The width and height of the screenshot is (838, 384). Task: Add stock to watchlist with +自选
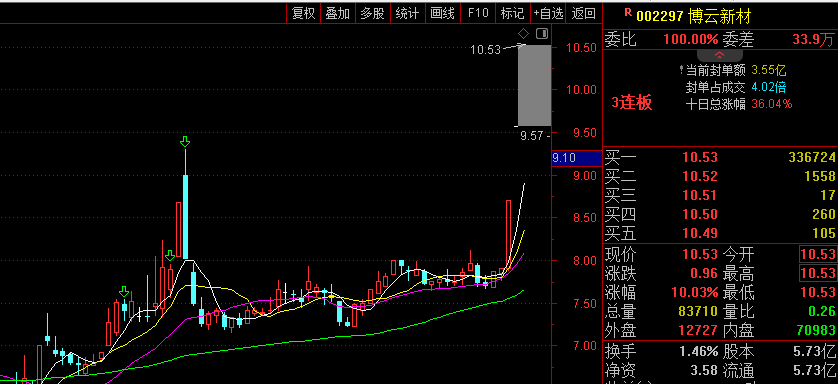point(548,13)
